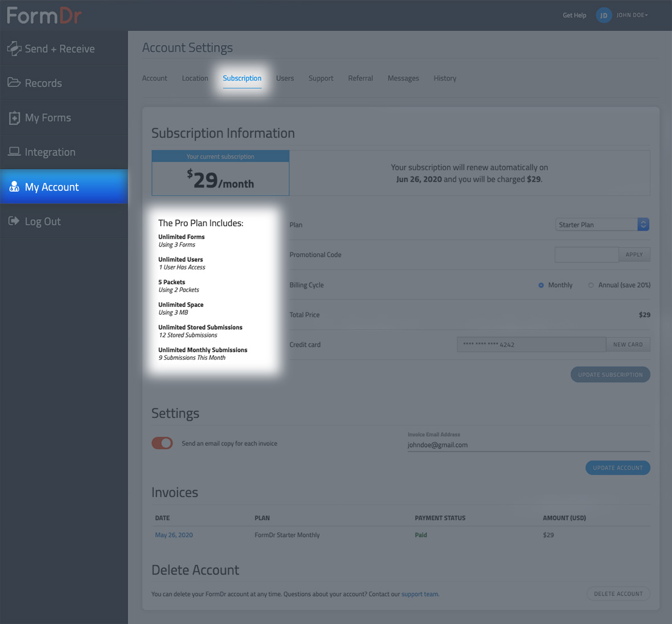Open the Get Help link
672x624 pixels.
[574, 15]
